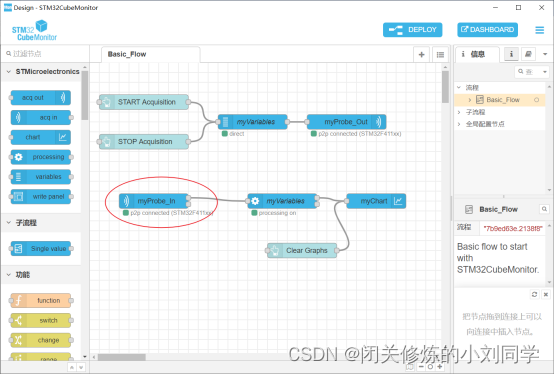Click the STM32 CubeMonitor logo

(x=34, y=30)
